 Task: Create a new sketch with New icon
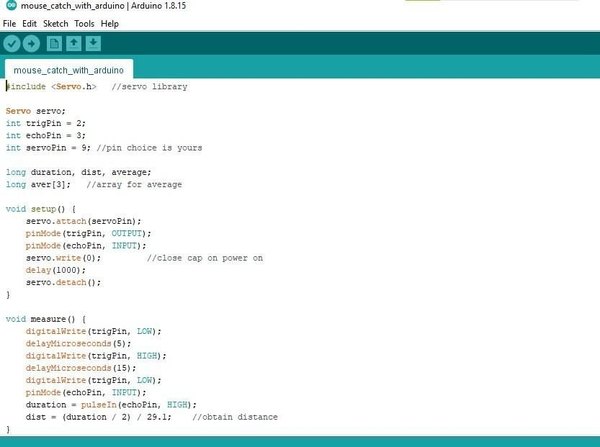pos(54,44)
